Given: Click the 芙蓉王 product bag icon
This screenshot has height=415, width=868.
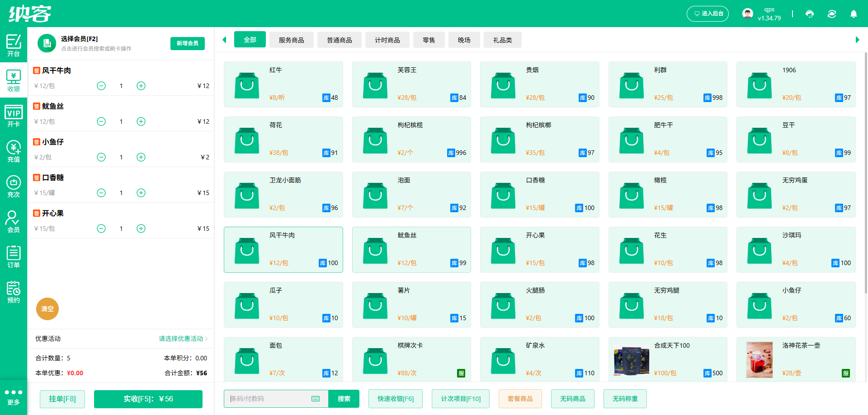Looking at the screenshot, I should point(375,85).
